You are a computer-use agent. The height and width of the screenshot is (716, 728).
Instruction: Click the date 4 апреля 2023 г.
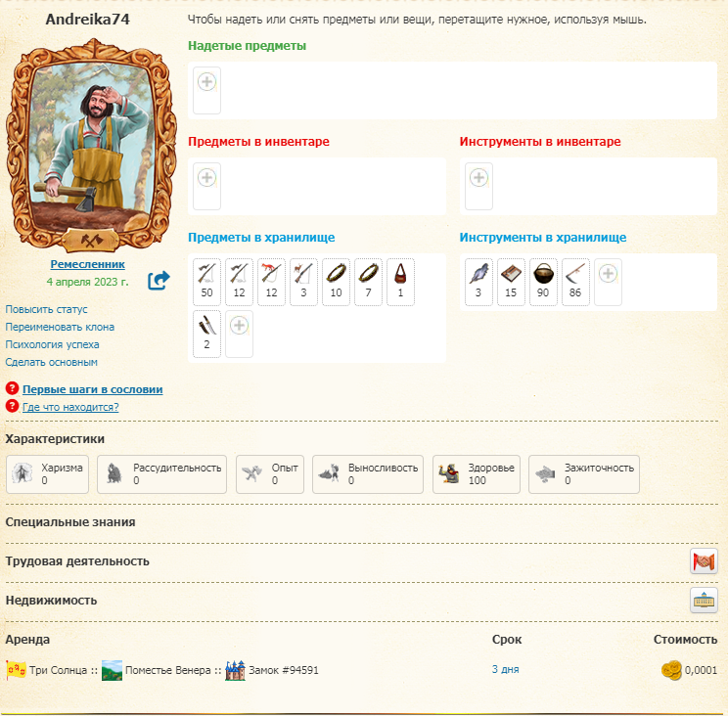click(x=87, y=282)
